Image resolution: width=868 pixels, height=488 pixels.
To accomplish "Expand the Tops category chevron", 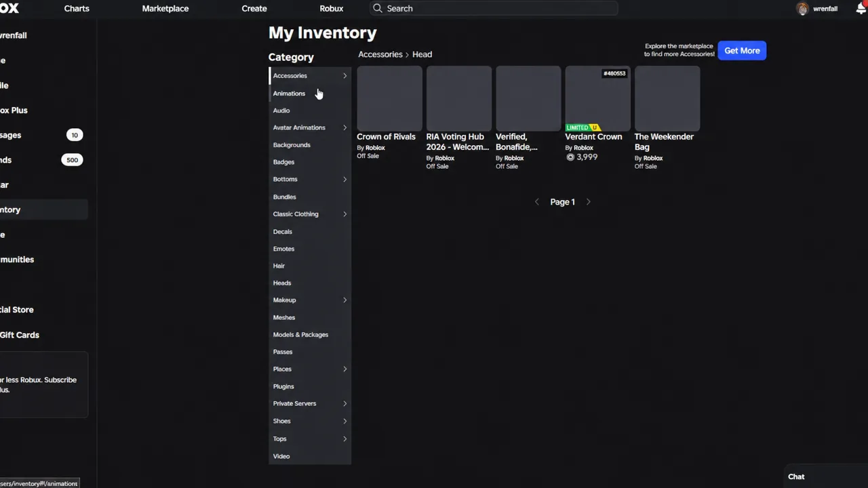I will coord(344,439).
